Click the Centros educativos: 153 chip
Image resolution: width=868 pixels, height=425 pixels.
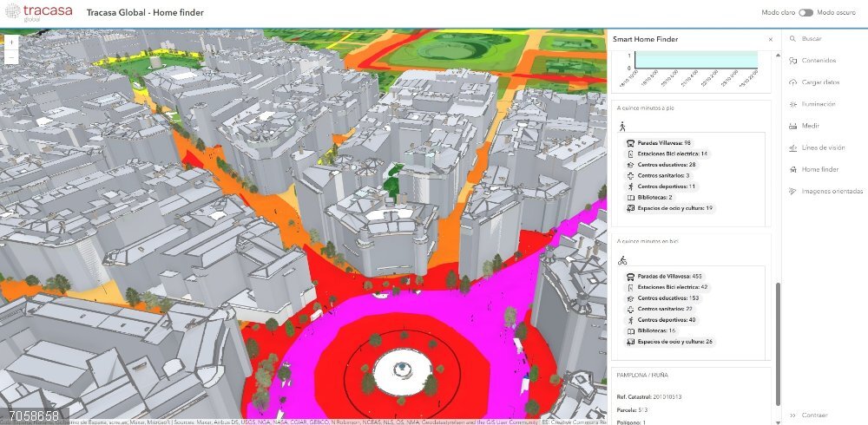click(x=666, y=297)
